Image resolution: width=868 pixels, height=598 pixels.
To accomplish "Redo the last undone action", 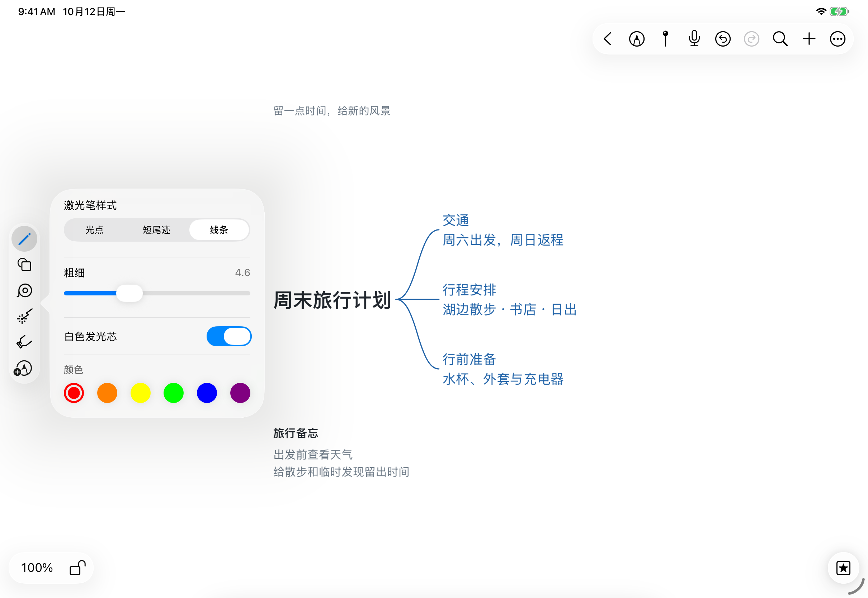I will 751,39.
